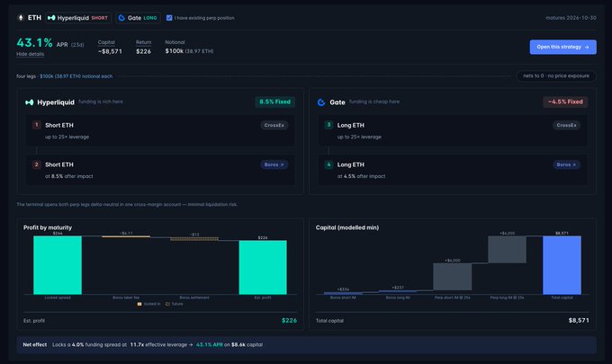Click the Boros long IM bar
This screenshot has width=612, height=364.
click(398, 291)
